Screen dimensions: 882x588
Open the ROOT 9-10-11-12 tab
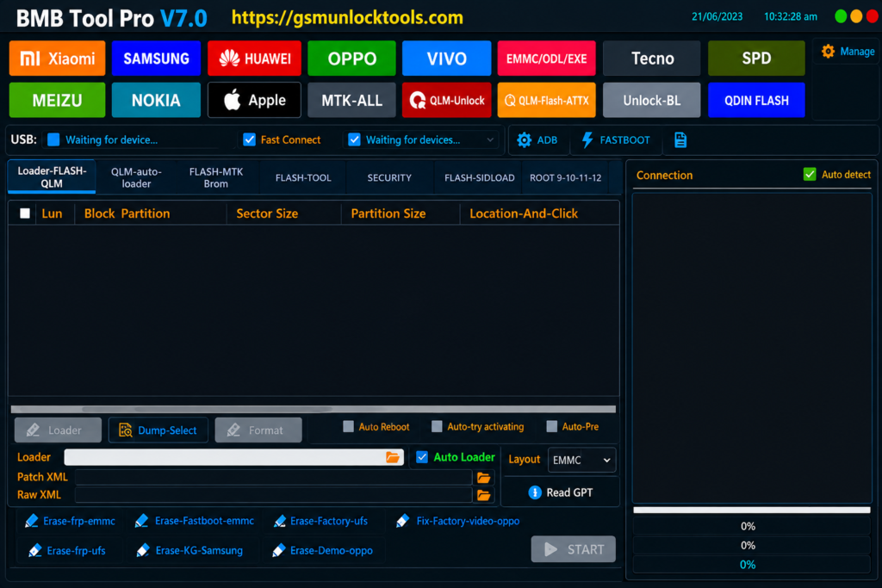coord(565,177)
